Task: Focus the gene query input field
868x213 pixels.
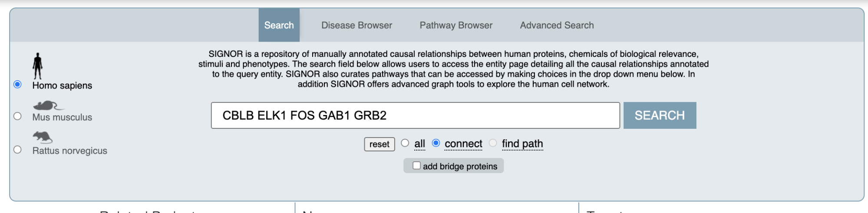Action: pyautogui.click(x=416, y=115)
